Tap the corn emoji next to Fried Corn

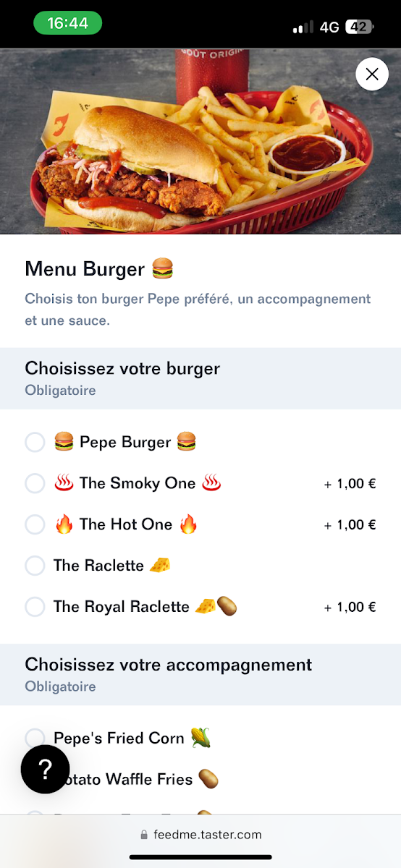coord(200,738)
